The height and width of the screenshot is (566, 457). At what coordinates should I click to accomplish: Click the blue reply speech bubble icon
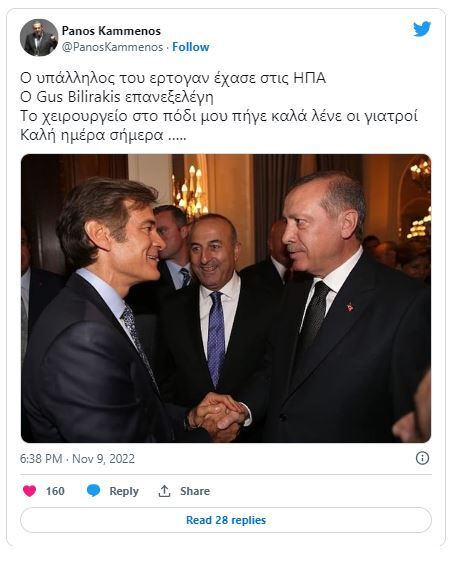pyautogui.click(x=93, y=491)
